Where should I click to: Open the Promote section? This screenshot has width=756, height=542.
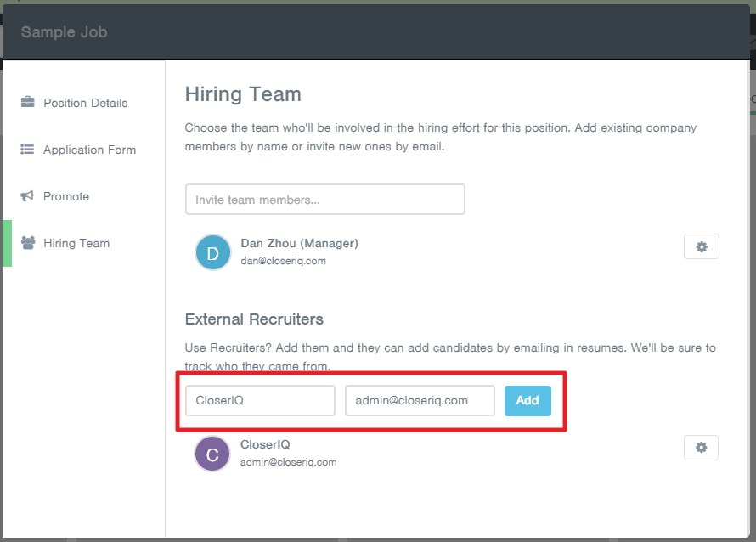click(66, 196)
